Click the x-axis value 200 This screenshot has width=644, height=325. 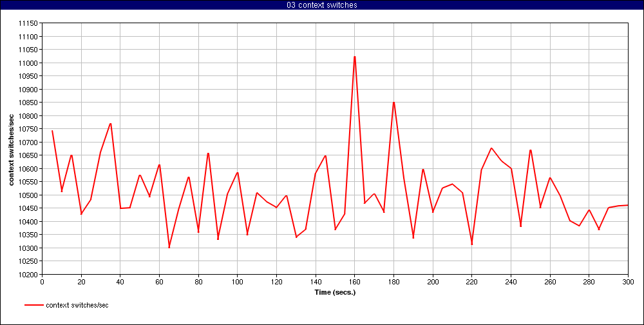[x=433, y=282]
